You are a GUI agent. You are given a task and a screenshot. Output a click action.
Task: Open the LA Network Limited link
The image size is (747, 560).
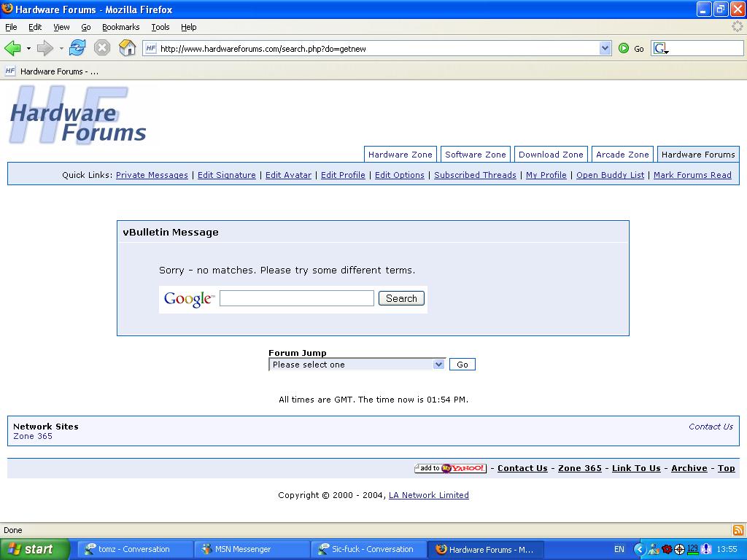pos(429,495)
